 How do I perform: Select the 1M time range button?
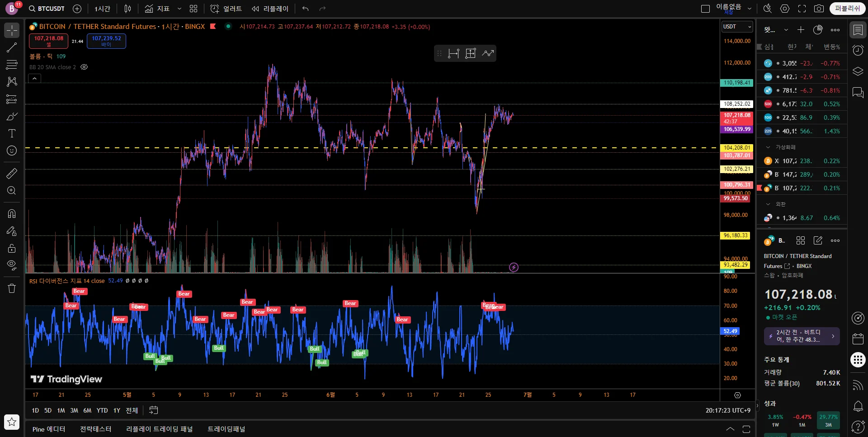tap(61, 410)
